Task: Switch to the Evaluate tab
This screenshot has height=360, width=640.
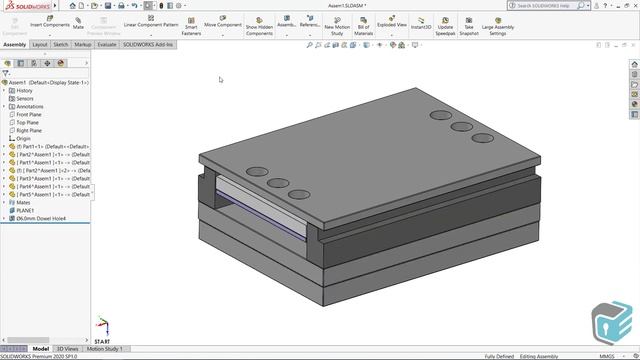Action: pyautogui.click(x=107, y=44)
